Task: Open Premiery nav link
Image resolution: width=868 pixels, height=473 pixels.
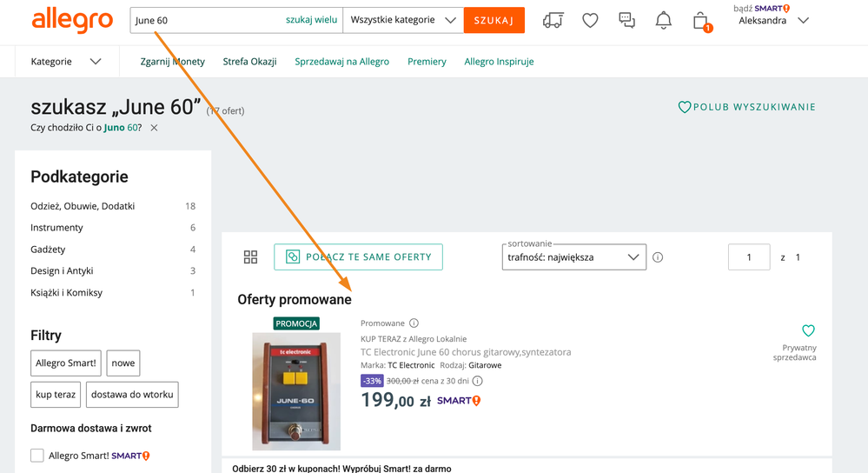Action: [427, 62]
